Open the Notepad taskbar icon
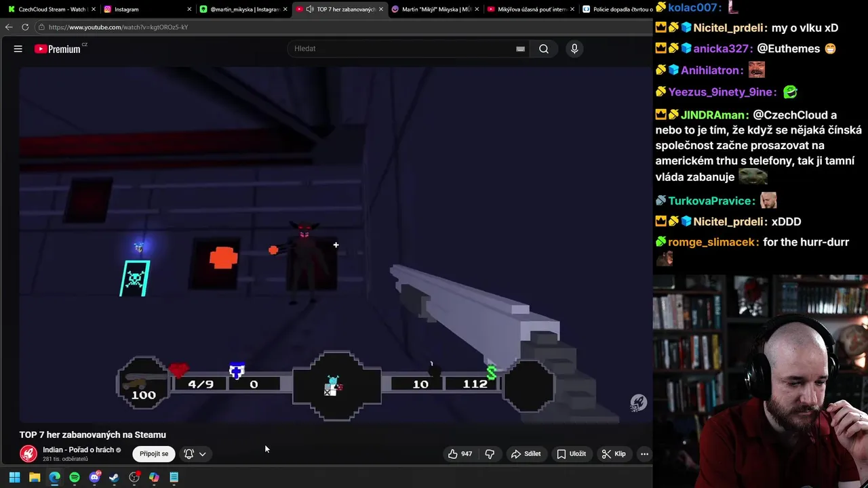This screenshot has width=868, height=488. pos(174,477)
